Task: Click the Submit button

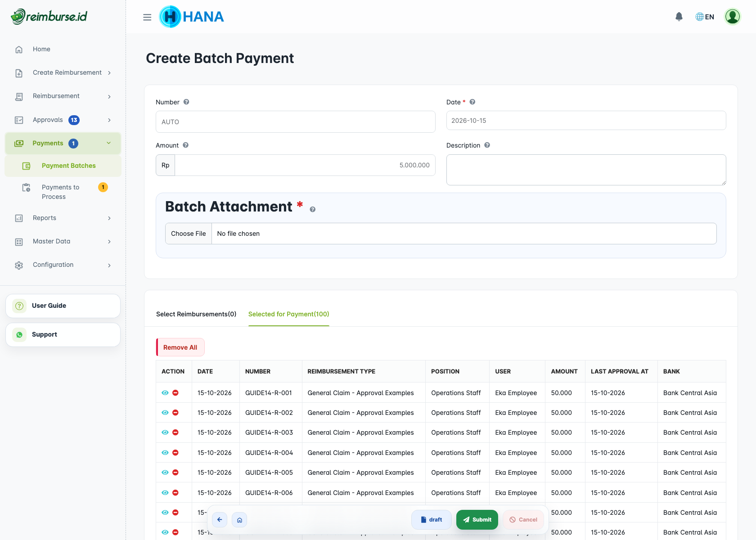Action: point(477,520)
